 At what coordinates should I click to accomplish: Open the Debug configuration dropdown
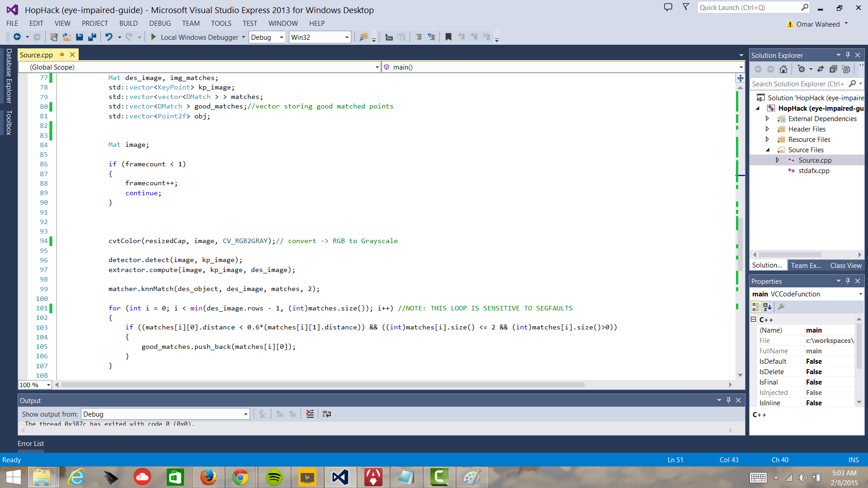281,38
